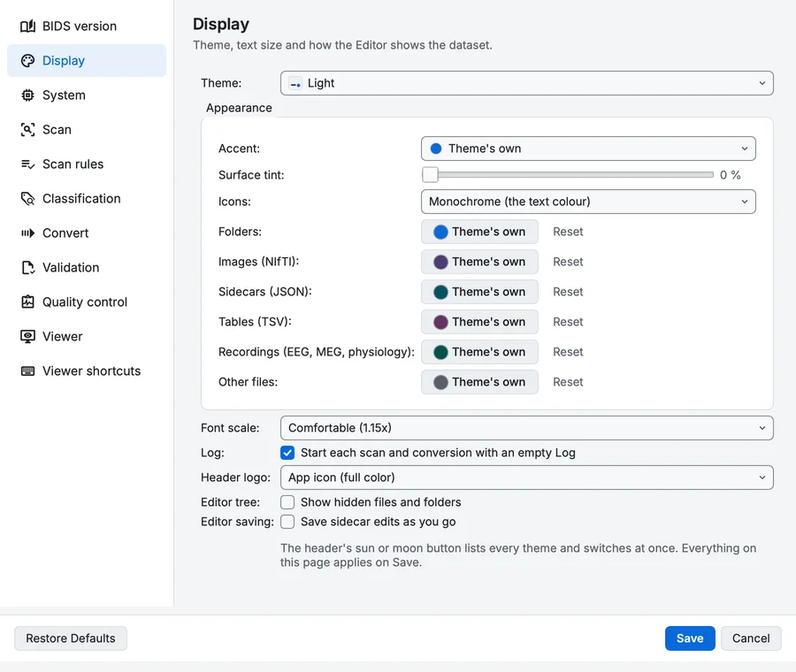Enable Show hidden files and folders
The height and width of the screenshot is (672, 796).
pyautogui.click(x=287, y=502)
